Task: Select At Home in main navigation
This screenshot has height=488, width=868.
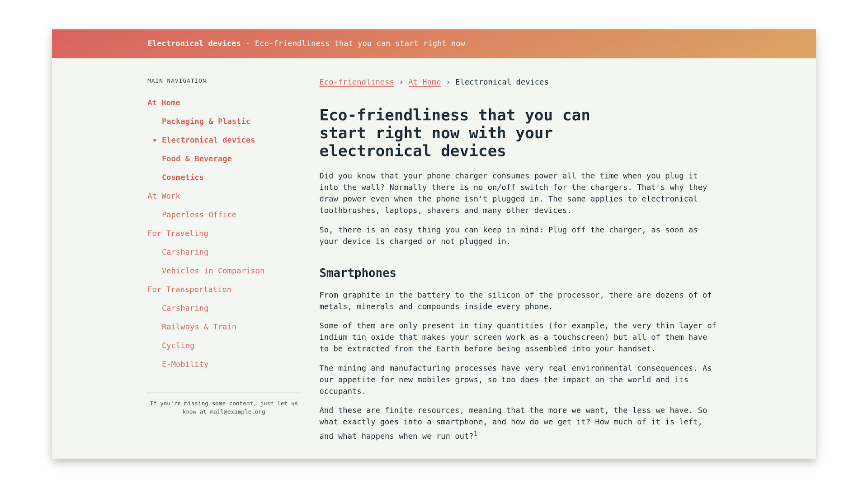Action: [x=163, y=103]
